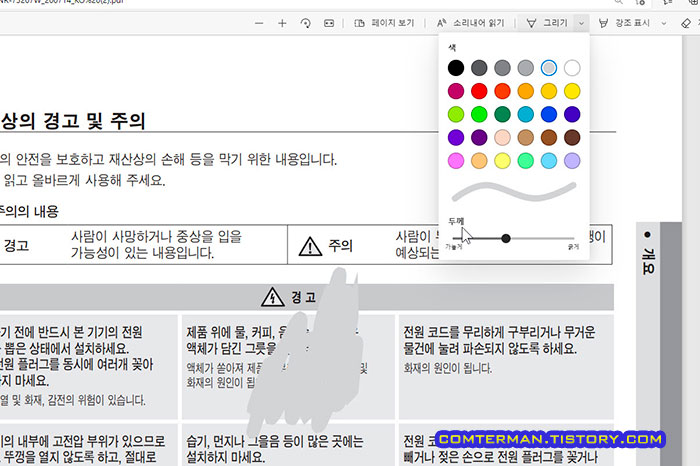
Task: Click the 개요 side tab
Action: coord(648,253)
